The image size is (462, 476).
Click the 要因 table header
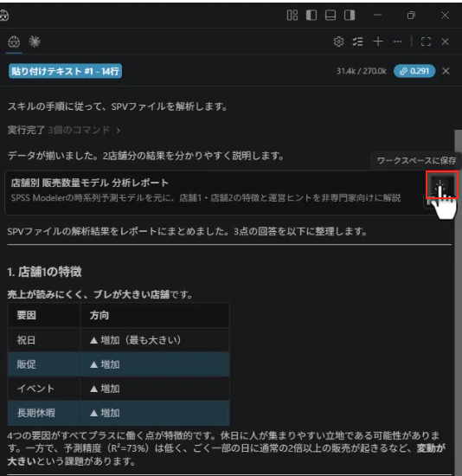(44, 315)
